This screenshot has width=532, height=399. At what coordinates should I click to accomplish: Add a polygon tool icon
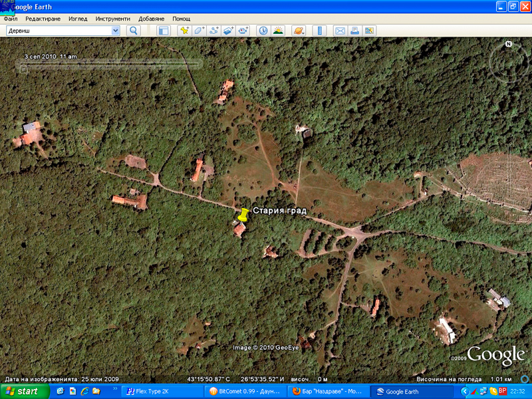tap(199, 31)
